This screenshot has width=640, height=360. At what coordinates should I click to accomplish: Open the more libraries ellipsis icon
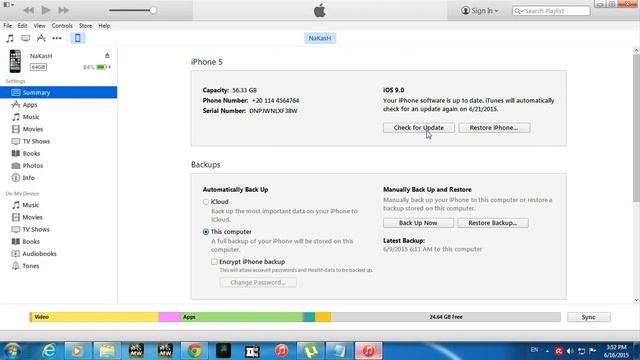[57, 38]
